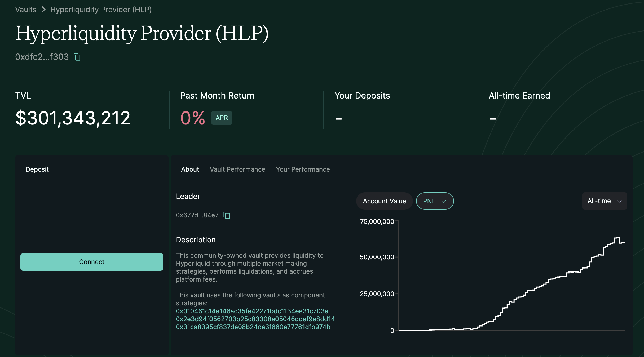The width and height of the screenshot is (644, 357).
Task: Click the All-time dropdown chevron arrow
Action: point(620,201)
